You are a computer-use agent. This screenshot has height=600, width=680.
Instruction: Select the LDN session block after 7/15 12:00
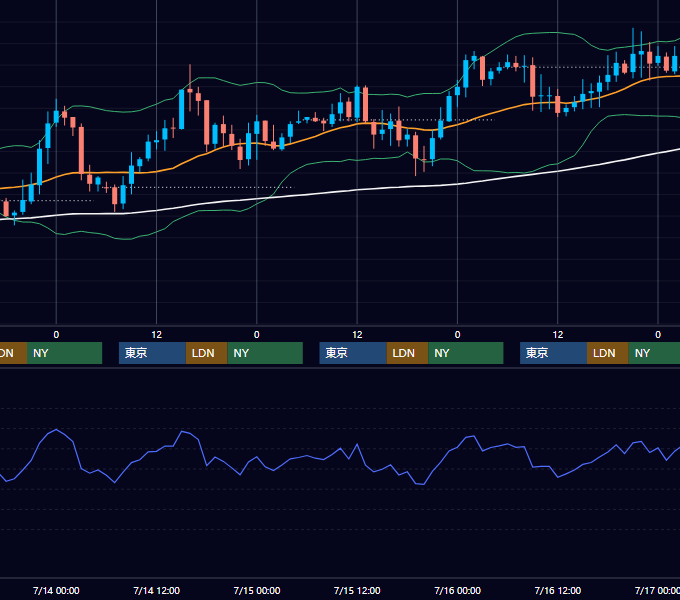pyautogui.click(x=407, y=353)
